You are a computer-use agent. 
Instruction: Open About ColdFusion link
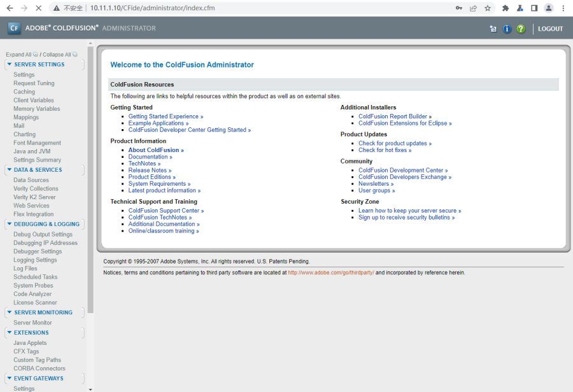[x=156, y=150]
